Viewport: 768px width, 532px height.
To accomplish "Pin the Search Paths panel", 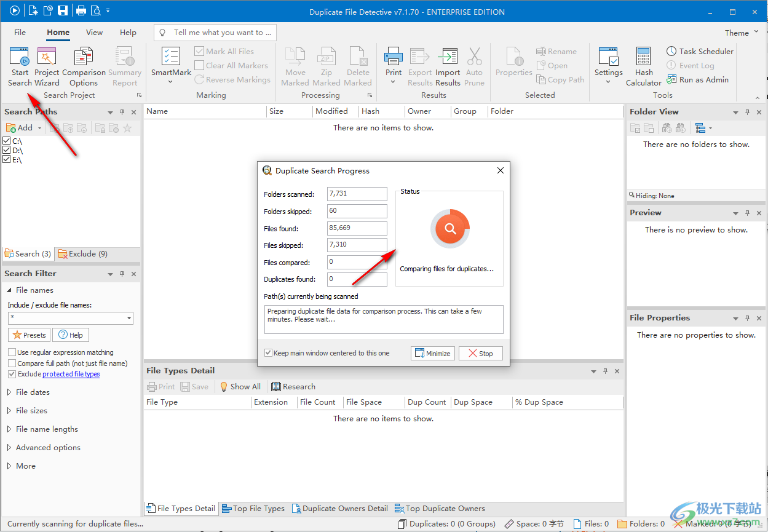I will (x=122, y=112).
